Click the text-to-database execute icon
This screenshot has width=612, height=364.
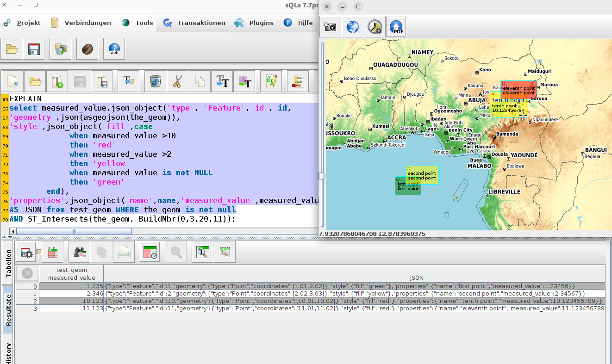pyautogui.click(x=129, y=82)
